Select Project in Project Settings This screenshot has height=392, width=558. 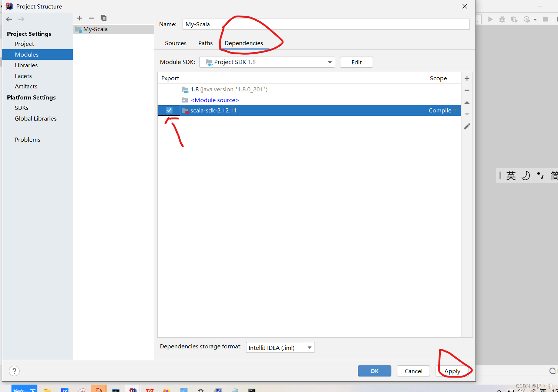click(x=24, y=44)
